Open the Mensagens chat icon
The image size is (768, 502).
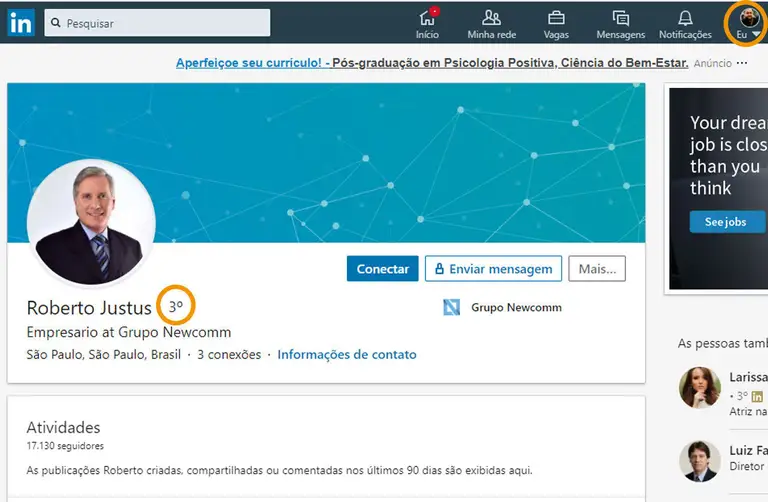pos(621,18)
